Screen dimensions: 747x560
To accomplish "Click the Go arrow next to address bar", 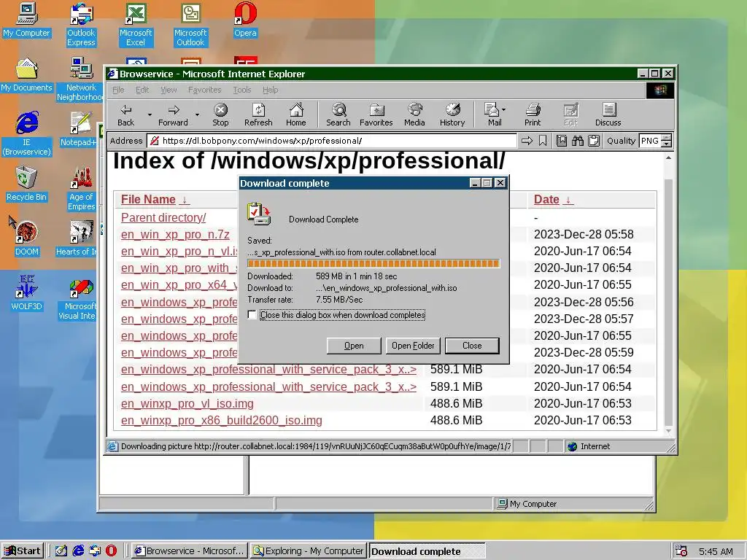I will point(527,141).
